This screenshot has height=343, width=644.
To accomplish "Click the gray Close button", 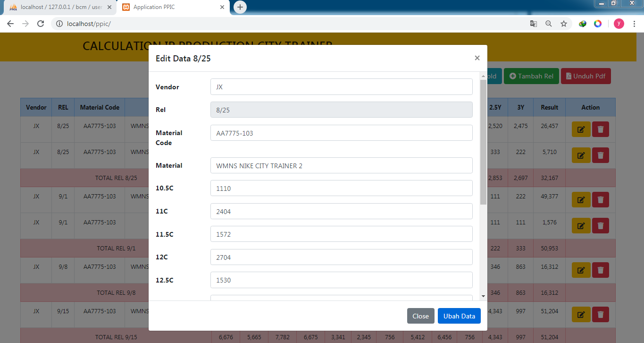I will click(420, 316).
